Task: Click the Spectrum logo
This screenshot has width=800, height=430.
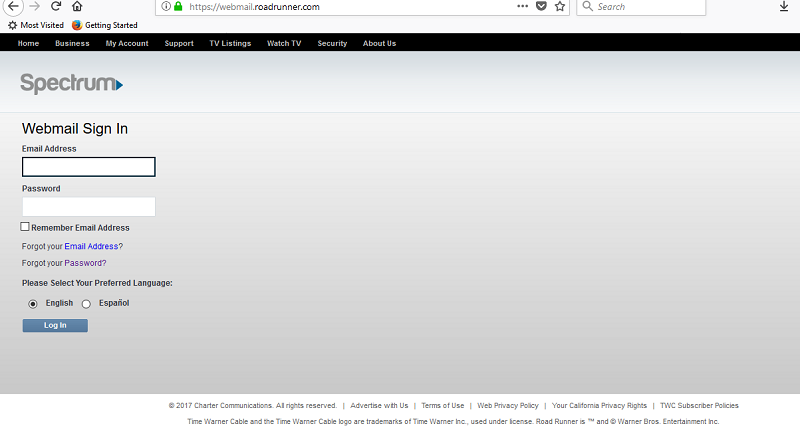Action: coord(71,83)
